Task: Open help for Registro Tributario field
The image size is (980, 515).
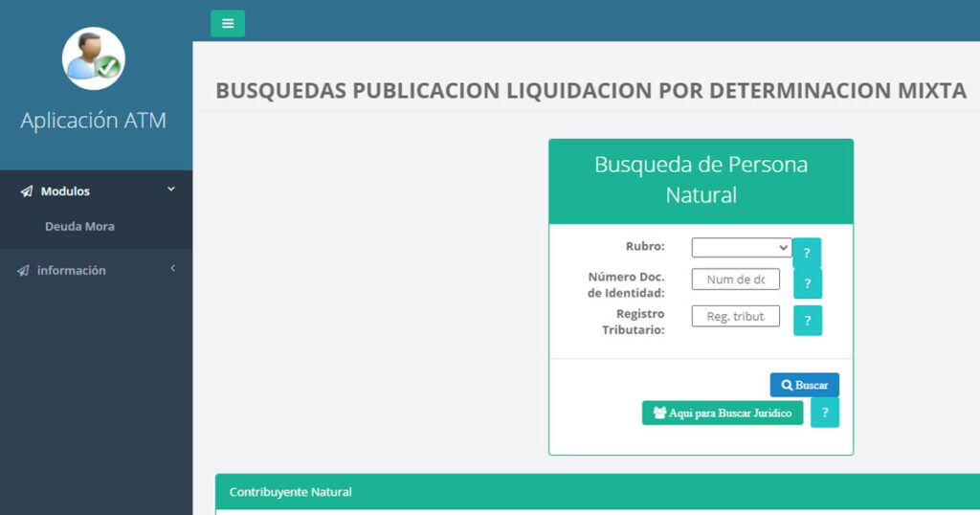Action: [x=808, y=321]
